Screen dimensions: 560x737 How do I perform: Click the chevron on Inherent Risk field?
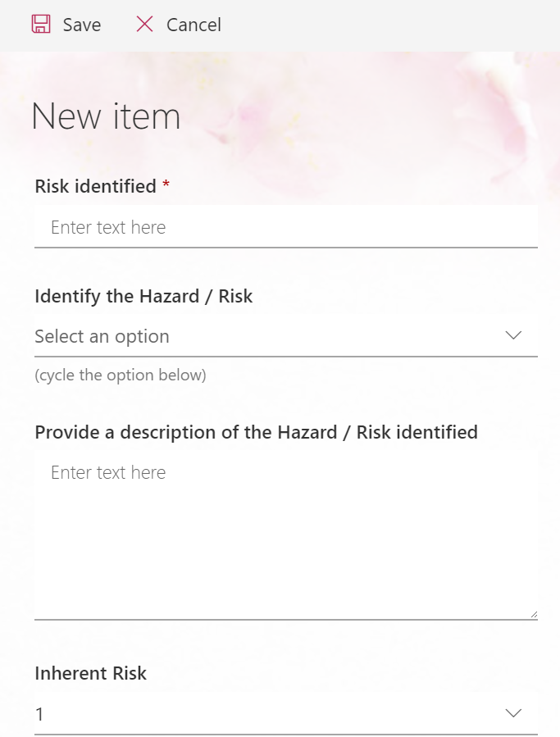pyautogui.click(x=513, y=713)
